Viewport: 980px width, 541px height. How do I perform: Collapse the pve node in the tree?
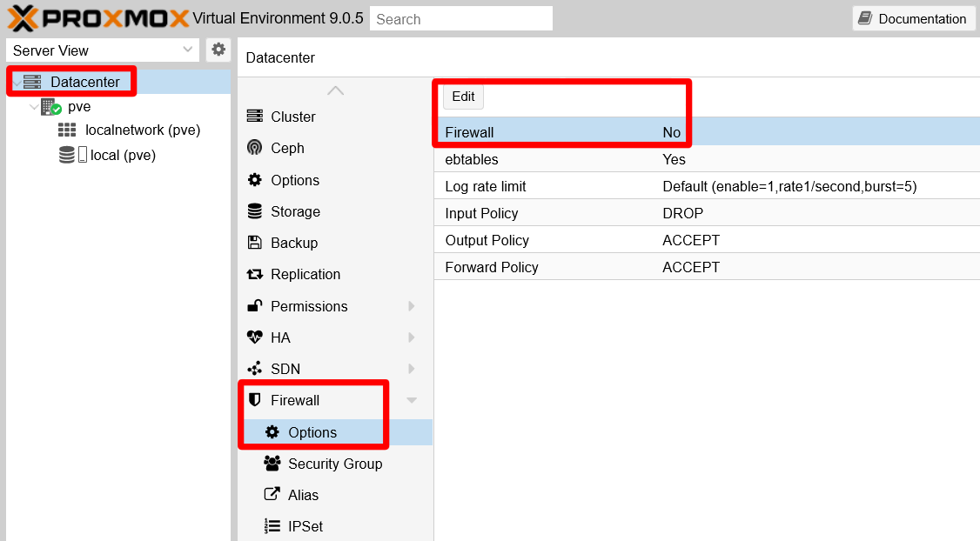(x=34, y=106)
